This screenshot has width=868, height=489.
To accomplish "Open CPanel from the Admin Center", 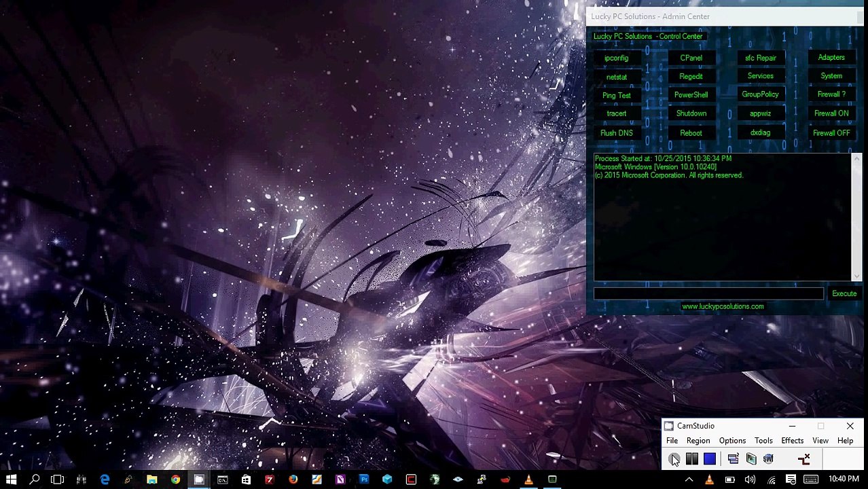I will click(x=691, y=58).
